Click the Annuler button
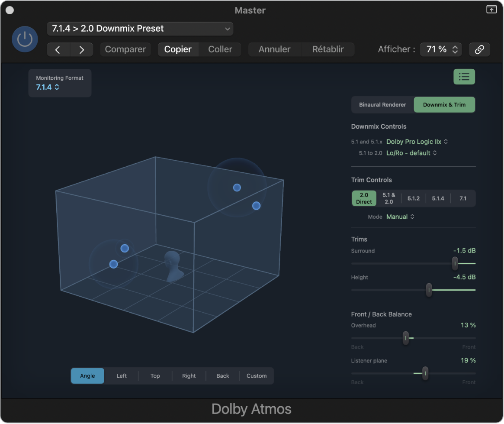The height and width of the screenshot is (424, 504). pyautogui.click(x=275, y=49)
